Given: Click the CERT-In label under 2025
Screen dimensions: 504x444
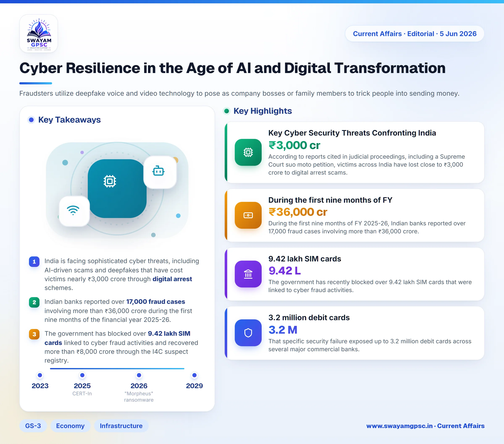Looking at the screenshot, I should (x=82, y=393).
